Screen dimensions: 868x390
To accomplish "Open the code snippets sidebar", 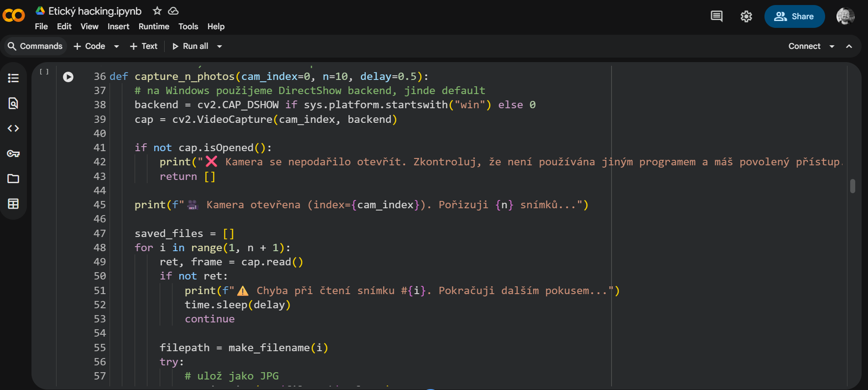I will [13, 128].
